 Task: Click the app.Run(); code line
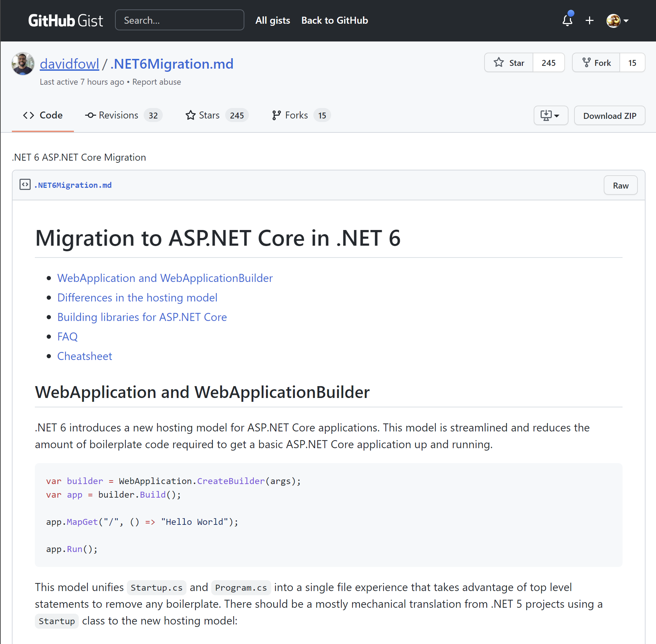(x=72, y=549)
